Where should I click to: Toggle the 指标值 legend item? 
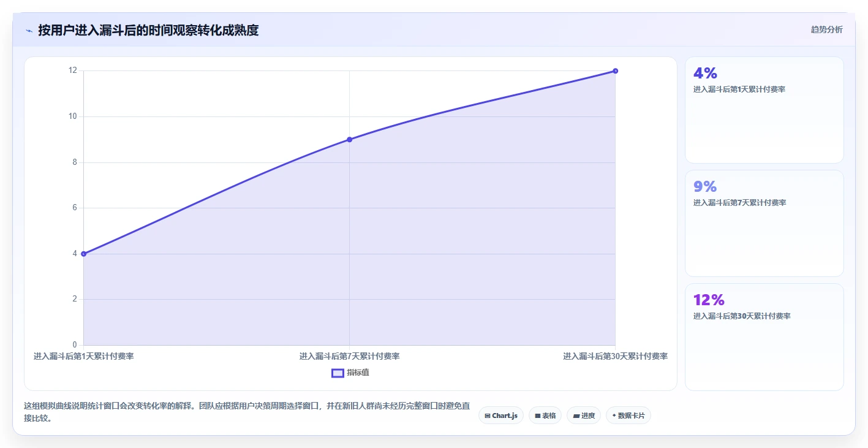coord(350,373)
